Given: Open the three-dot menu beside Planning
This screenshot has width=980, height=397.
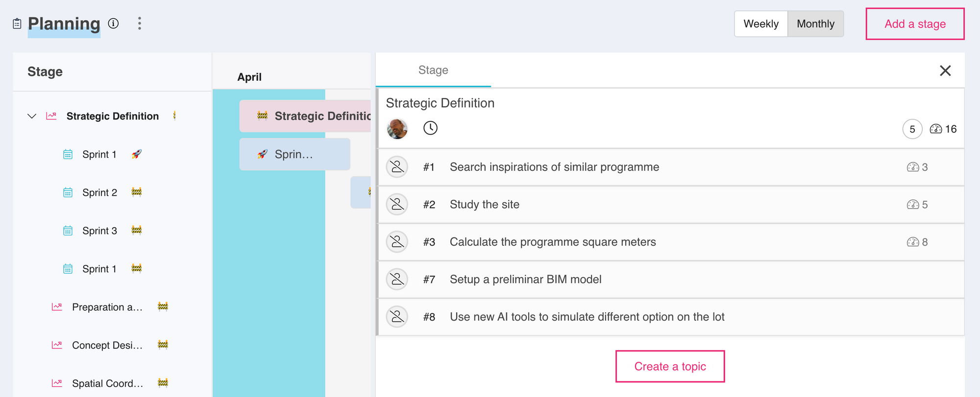Looking at the screenshot, I should [140, 23].
